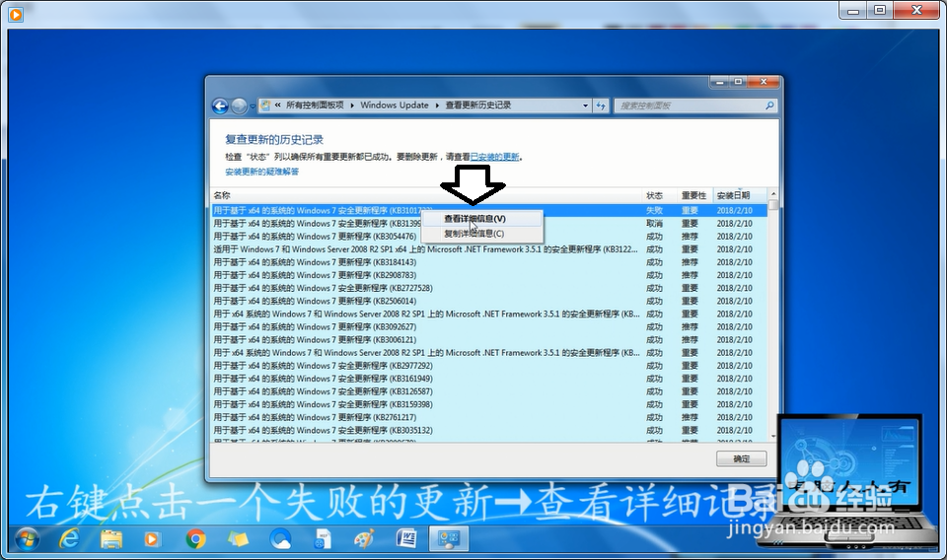Image resolution: width=947 pixels, height=560 pixels.
Task: Select the update row KB2727528
Action: [x=489, y=289]
